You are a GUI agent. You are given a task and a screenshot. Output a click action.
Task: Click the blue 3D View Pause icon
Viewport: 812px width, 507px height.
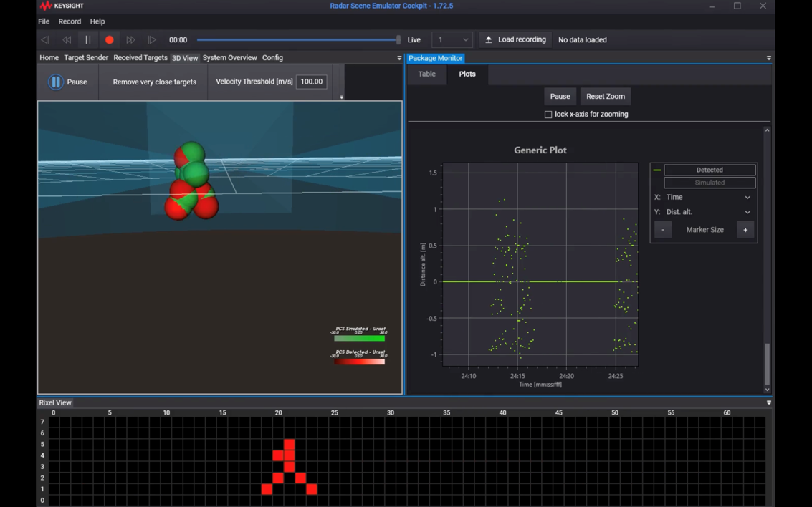click(x=55, y=82)
